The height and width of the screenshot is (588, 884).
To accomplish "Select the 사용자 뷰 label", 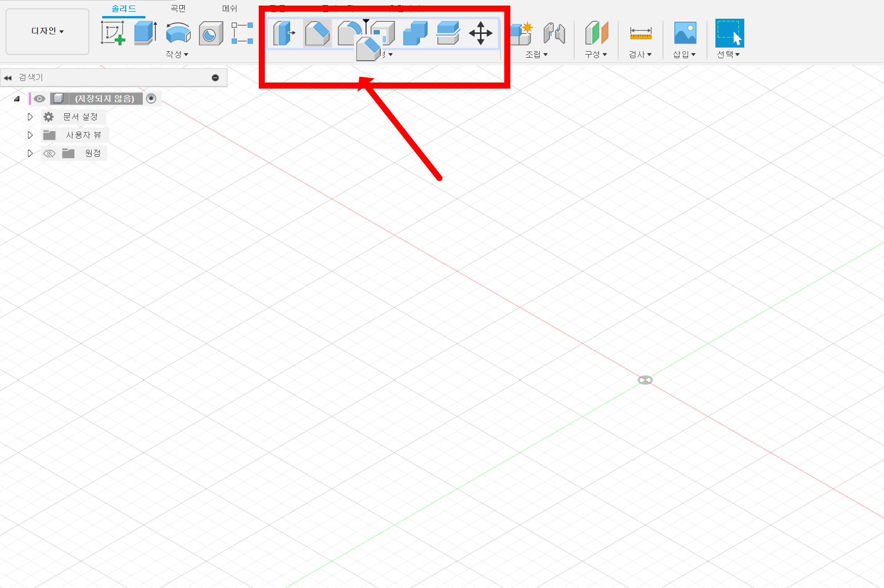I will click(84, 135).
